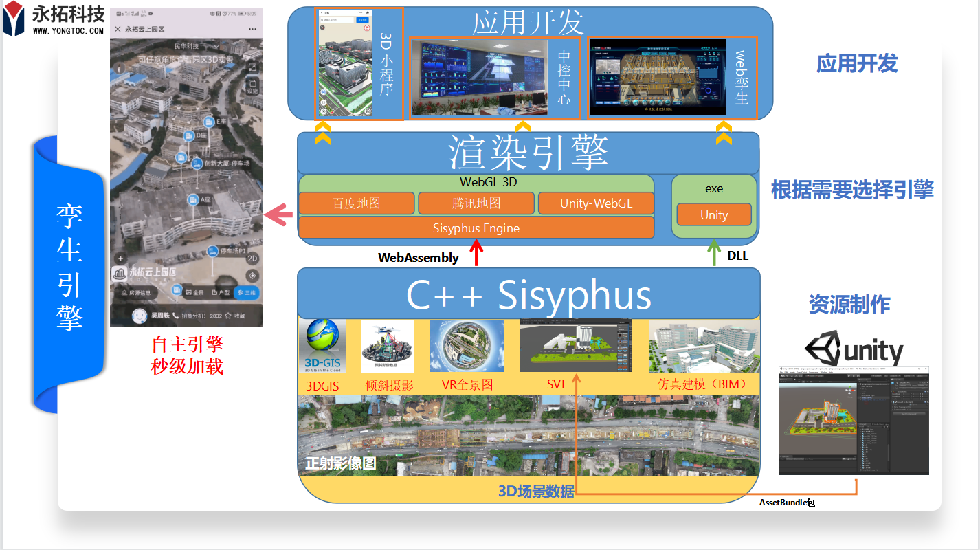Click the E座 building marker pin
The height and width of the screenshot is (550, 980).
click(x=208, y=122)
